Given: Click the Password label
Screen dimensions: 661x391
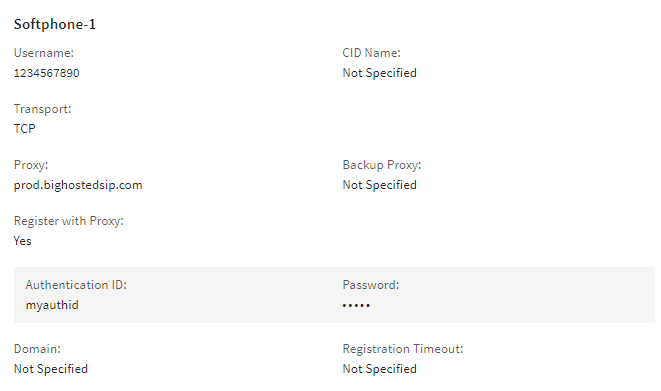Looking at the screenshot, I should pyautogui.click(x=371, y=285).
